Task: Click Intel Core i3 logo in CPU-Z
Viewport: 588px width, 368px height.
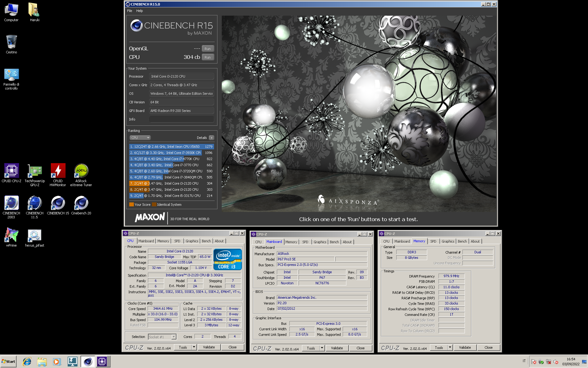Action: (x=228, y=259)
